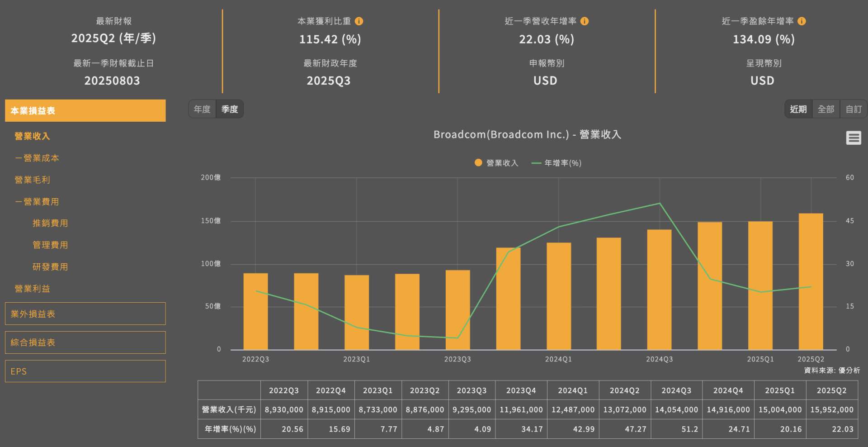Click info icon beside 近一季營收年增率
The image size is (868, 447).
click(585, 21)
